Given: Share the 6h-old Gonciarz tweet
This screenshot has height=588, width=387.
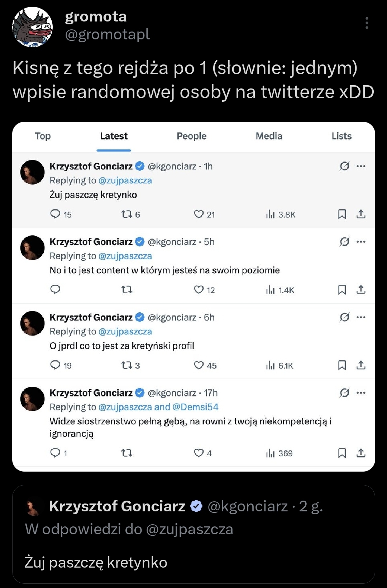Looking at the screenshot, I should [x=361, y=365].
